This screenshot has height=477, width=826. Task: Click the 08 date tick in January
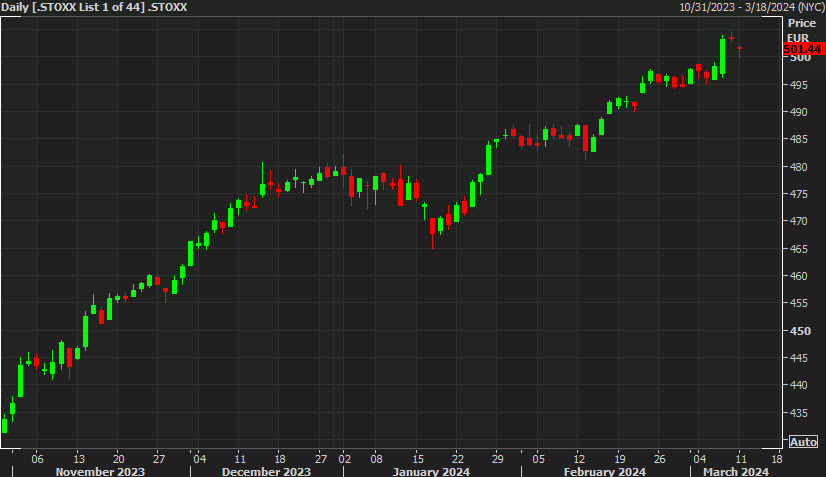click(x=376, y=459)
